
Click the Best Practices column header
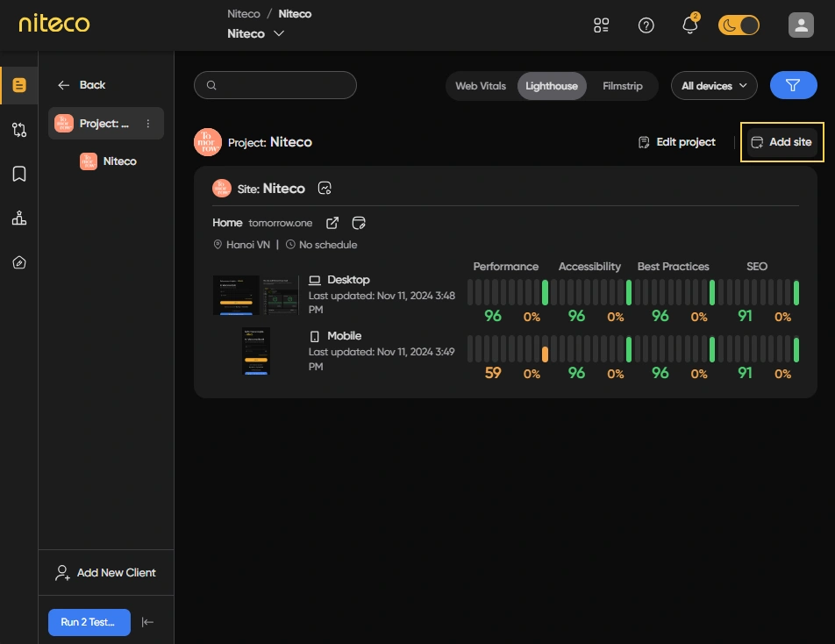click(x=673, y=267)
